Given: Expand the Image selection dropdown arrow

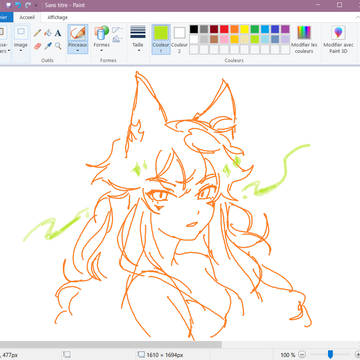Looking at the screenshot, I should click(21, 51).
